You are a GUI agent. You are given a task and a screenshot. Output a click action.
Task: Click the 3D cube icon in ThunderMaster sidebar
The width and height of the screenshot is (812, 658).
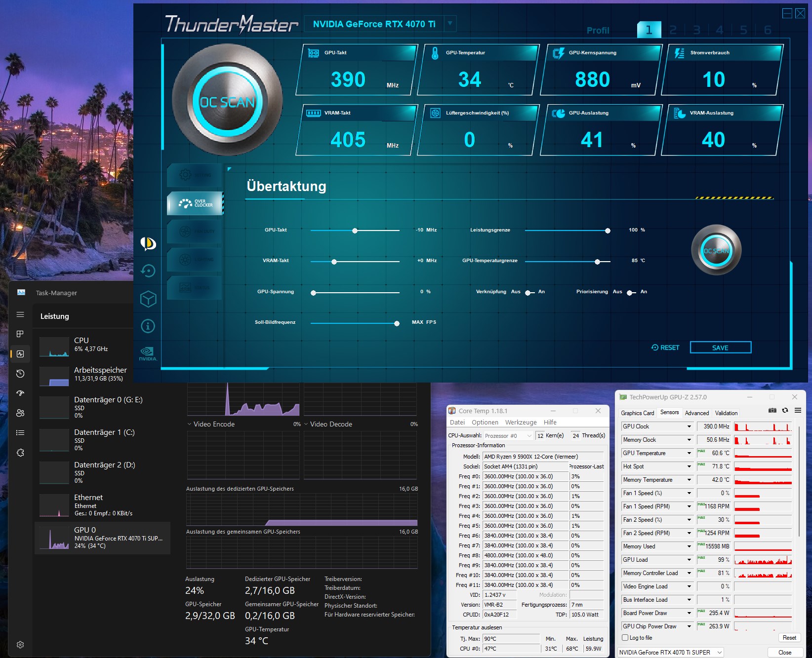[148, 299]
